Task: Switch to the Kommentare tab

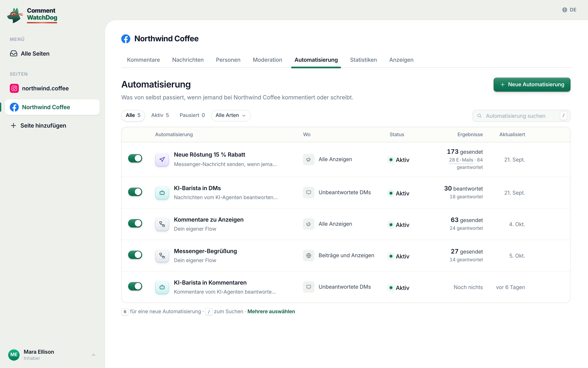Action: (143, 60)
